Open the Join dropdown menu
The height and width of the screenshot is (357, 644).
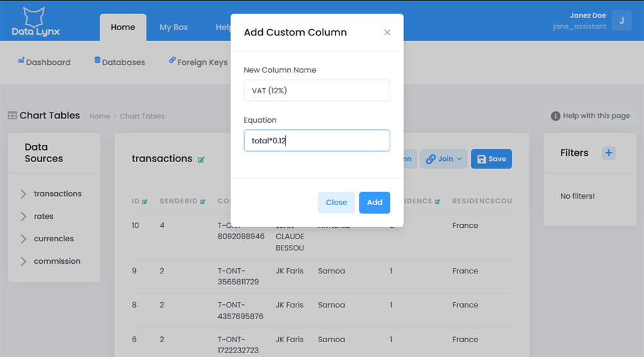444,159
